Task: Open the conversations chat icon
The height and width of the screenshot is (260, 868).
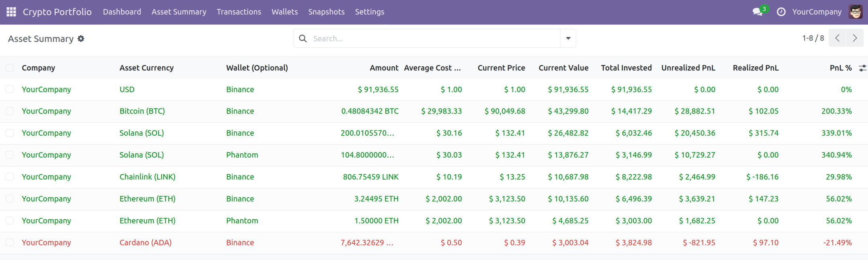Action: [x=757, y=12]
